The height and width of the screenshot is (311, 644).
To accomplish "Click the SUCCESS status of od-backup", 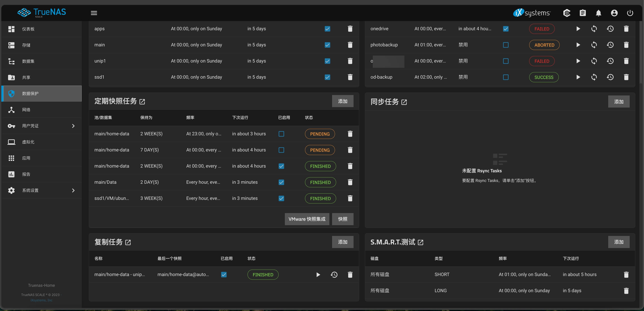I will (544, 77).
